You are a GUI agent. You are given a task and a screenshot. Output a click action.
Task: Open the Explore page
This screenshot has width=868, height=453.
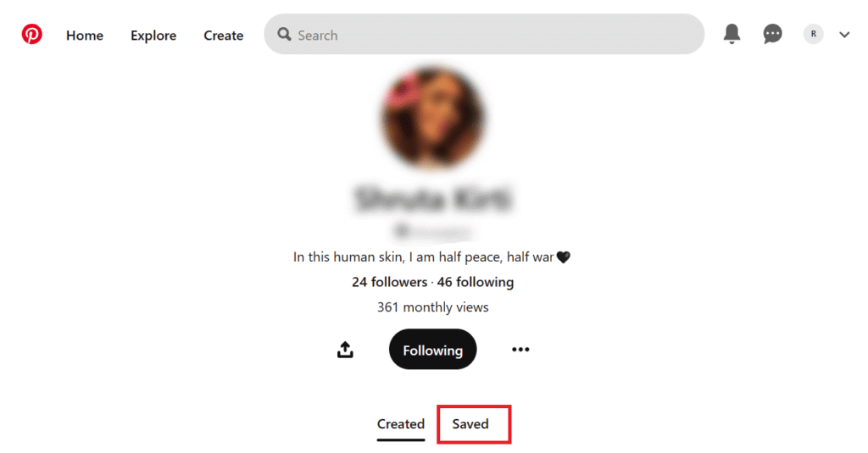pyautogui.click(x=153, y=36)
